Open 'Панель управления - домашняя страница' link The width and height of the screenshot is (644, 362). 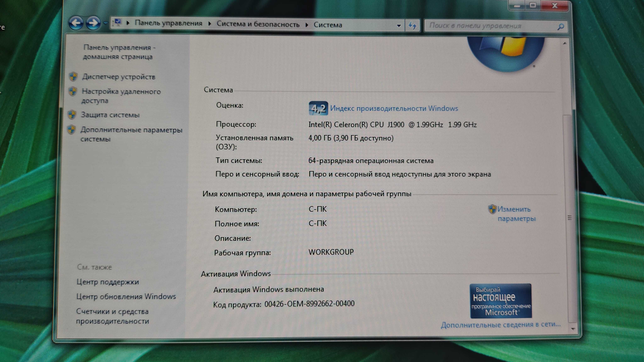click(x=119, y=52)
